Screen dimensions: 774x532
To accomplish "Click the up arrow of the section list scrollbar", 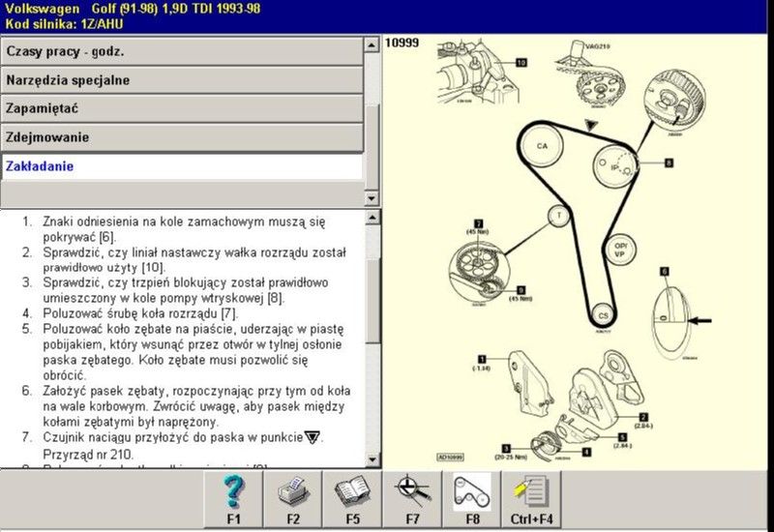I will (372, 44).
